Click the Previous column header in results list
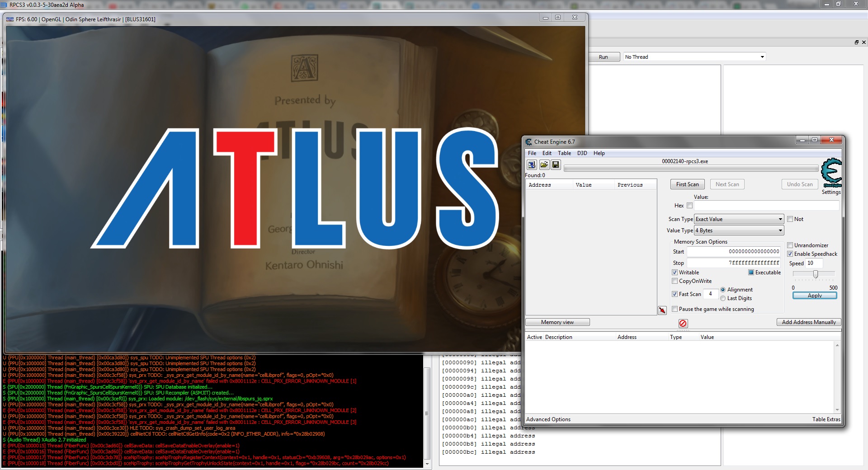The width and height of the screenshot is (868, 470). pyautogui.click(x=635, y=185)
